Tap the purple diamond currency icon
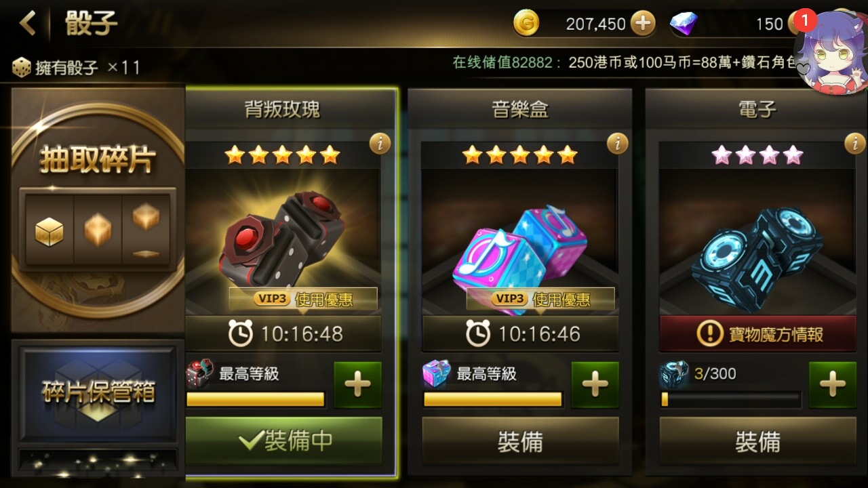The image size is (868, 488). [x=684, y=24]
